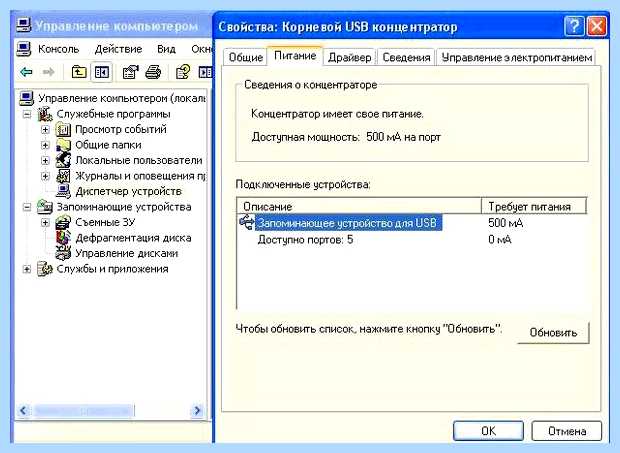Switch to the Общие tab
Image resolution: width=620 pixels, height=453 pixels.
[246, 58]
